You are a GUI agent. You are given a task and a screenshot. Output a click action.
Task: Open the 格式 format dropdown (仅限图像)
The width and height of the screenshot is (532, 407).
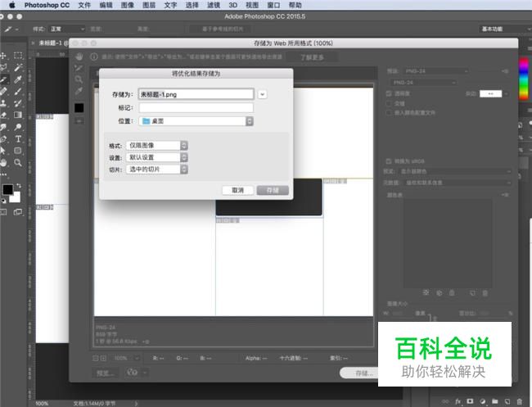157,146
